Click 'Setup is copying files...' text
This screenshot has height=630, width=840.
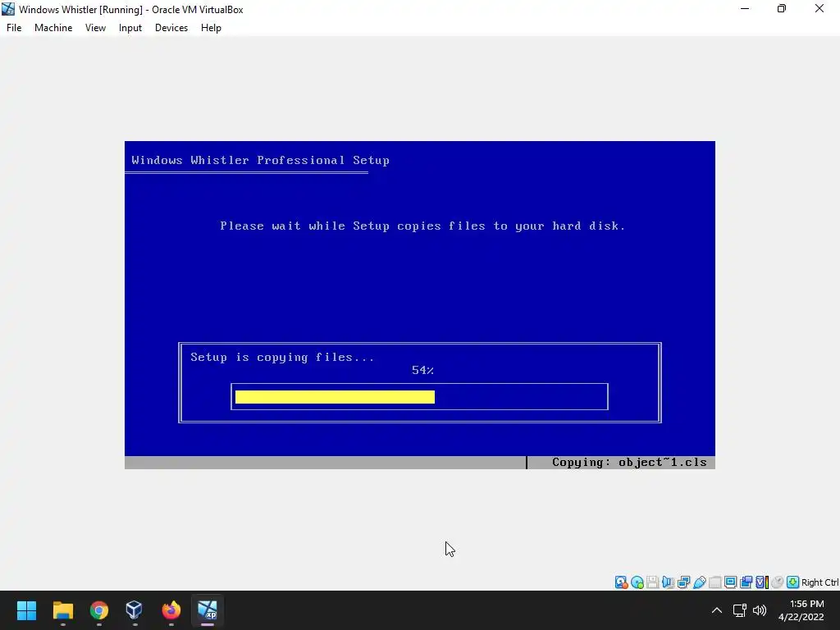(x=282, y=358)
